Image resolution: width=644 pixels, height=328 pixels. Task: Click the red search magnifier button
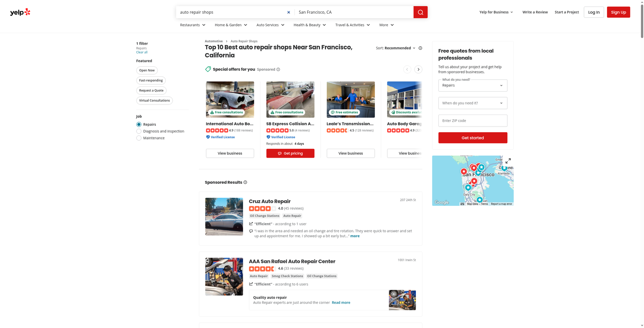[x=420, y=12]
